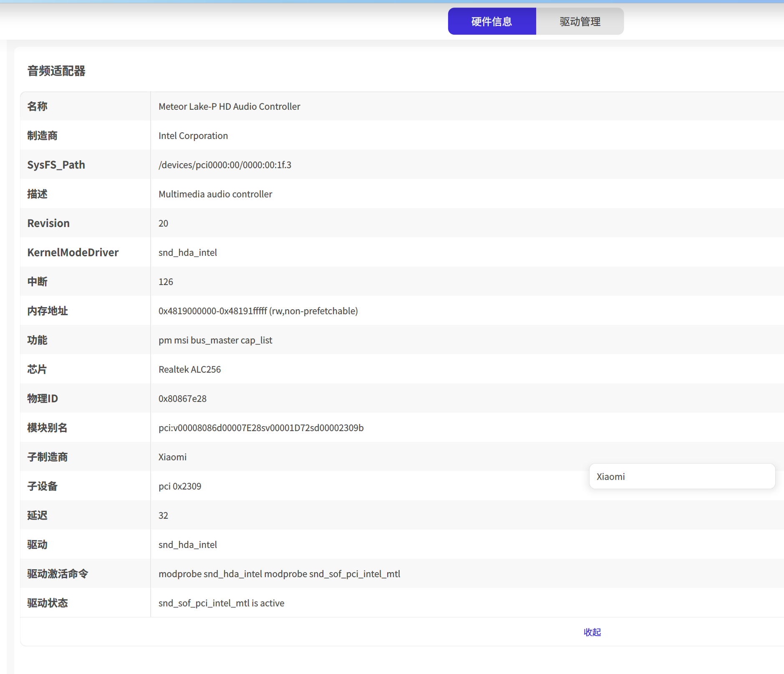Select the modprobe snd_hda_intel activation command
Viewport: 784px width, 674px height.
[279, 574]
